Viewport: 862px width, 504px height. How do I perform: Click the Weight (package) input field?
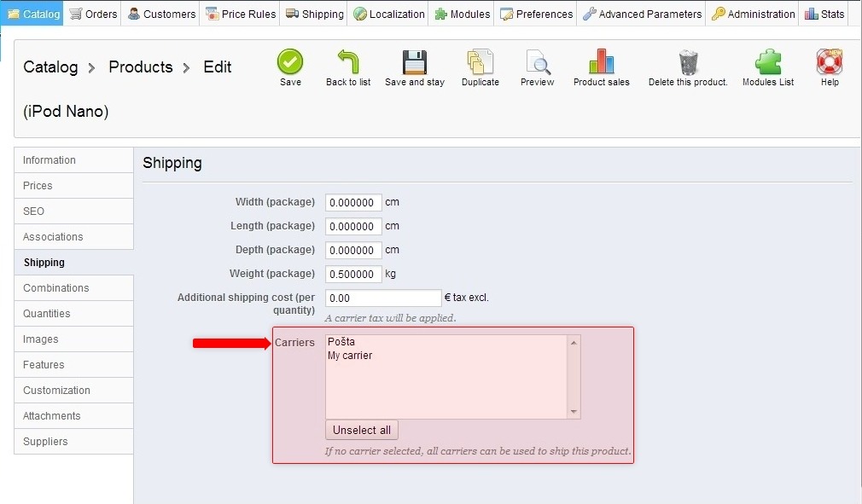point(353,274)
